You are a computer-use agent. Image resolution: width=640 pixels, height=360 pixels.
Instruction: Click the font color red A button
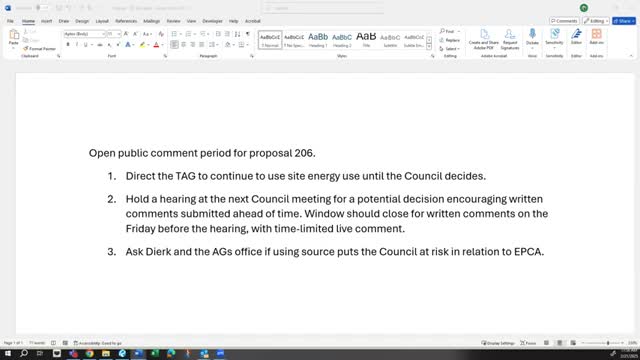(156, 45)
